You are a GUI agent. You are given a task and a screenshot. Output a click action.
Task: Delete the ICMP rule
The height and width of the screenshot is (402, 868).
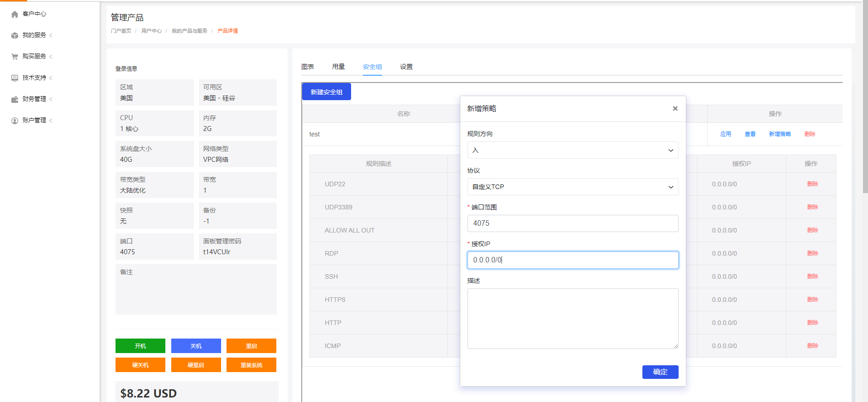[813, 346]
